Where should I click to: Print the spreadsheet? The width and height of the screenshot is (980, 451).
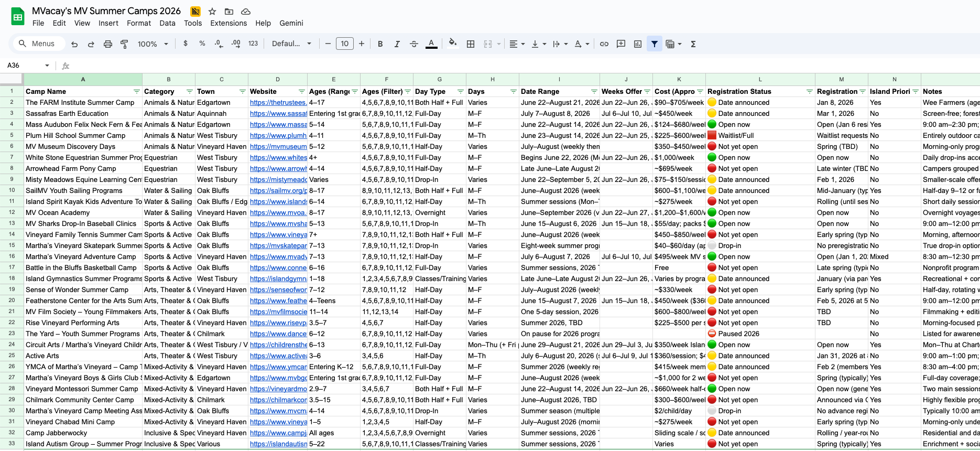tap(107, 44)
